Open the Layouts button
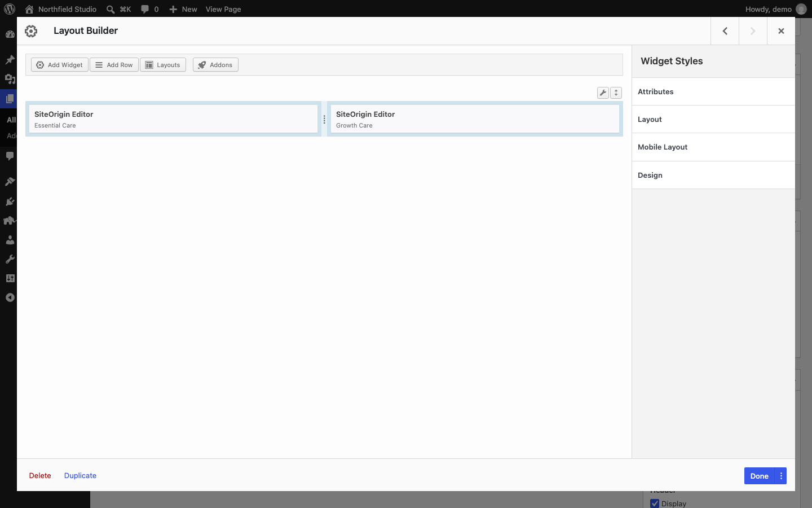Image resolution: width=812 pixels, height=508 pixels. click(x=163, y=65)
